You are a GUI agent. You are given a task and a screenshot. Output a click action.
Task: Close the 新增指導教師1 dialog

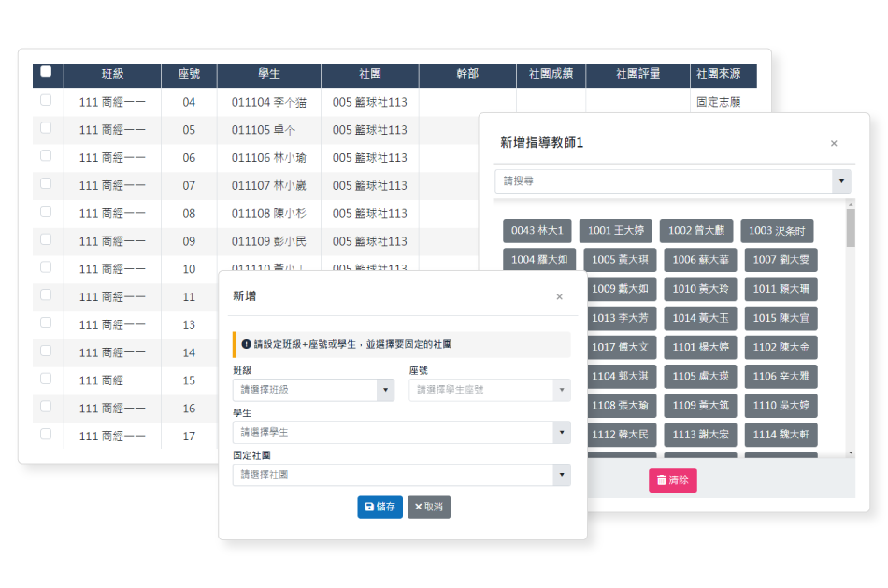[x=834, y=143]
